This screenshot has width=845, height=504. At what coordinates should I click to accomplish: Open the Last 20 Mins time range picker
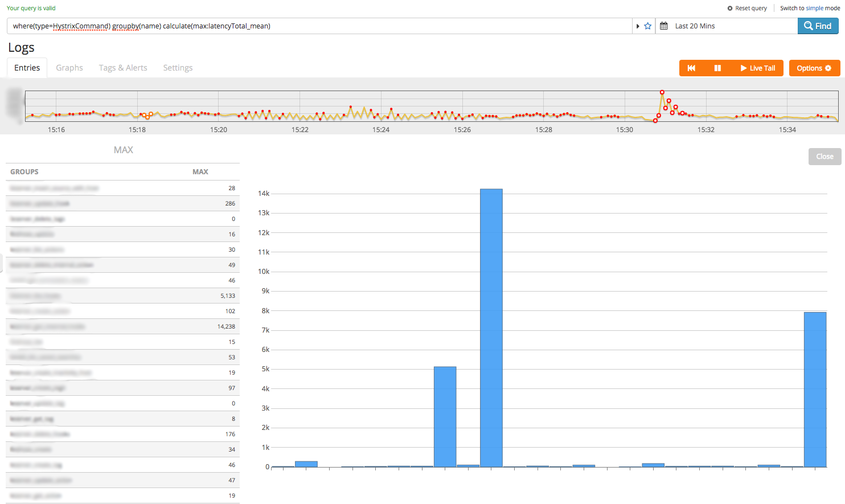(x=695, y=26)
